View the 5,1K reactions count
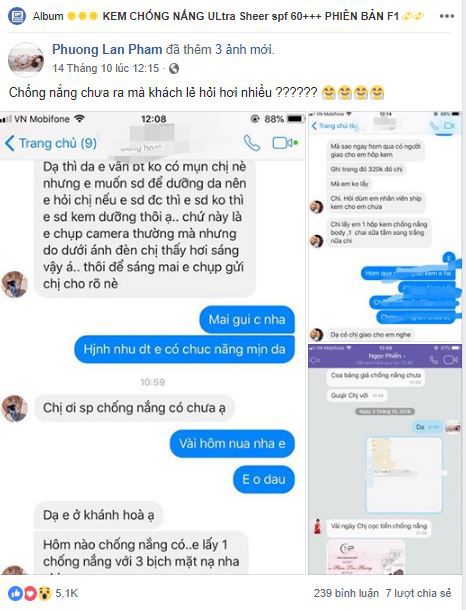The width and height of the screenshot is (466, 610). pyautogui.click(x=67, y=593)
